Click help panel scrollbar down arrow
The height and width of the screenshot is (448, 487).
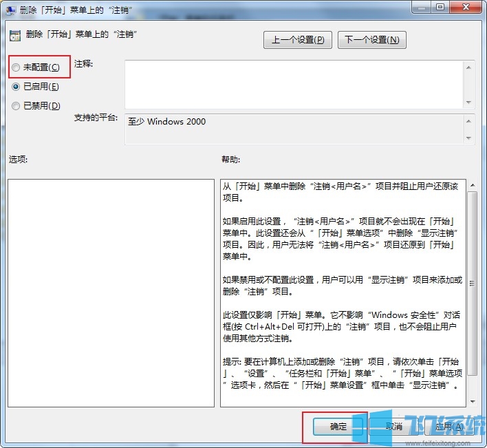coord(473,401)
